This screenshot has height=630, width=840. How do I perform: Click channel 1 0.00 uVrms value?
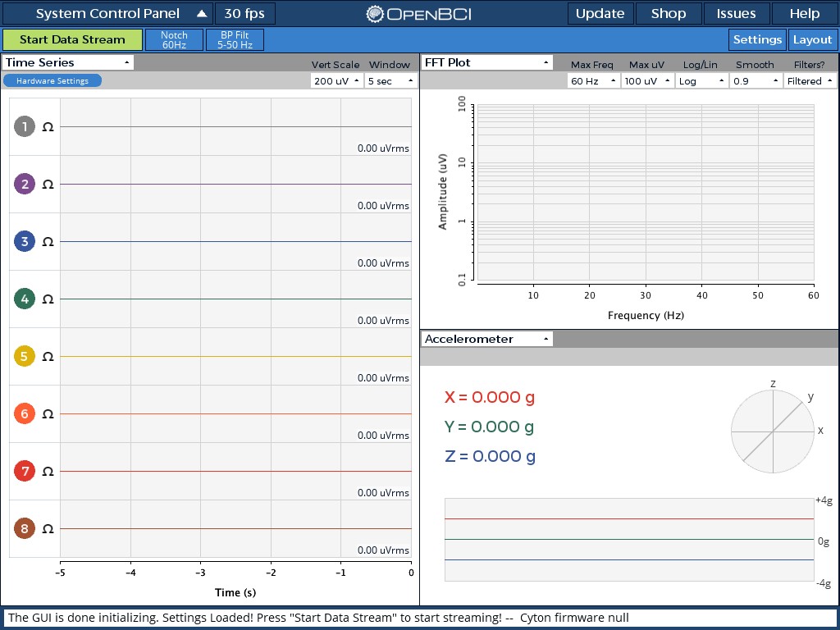384,148
